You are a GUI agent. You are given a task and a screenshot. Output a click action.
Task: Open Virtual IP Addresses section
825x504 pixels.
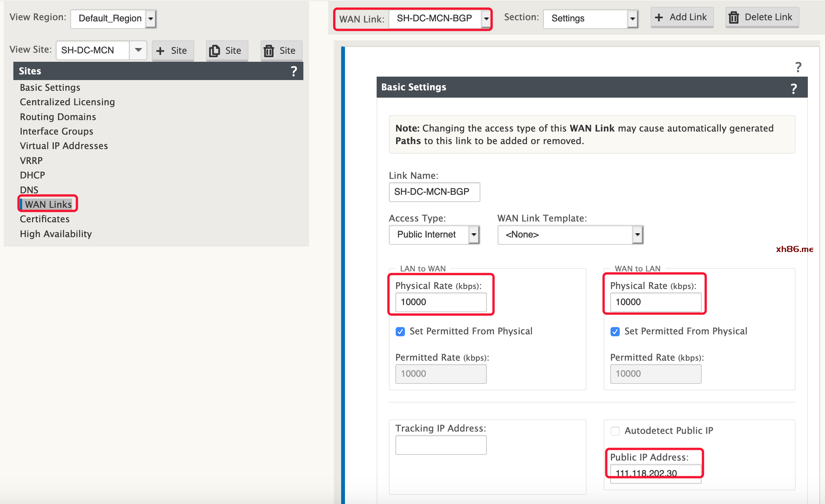click(64, 146)
